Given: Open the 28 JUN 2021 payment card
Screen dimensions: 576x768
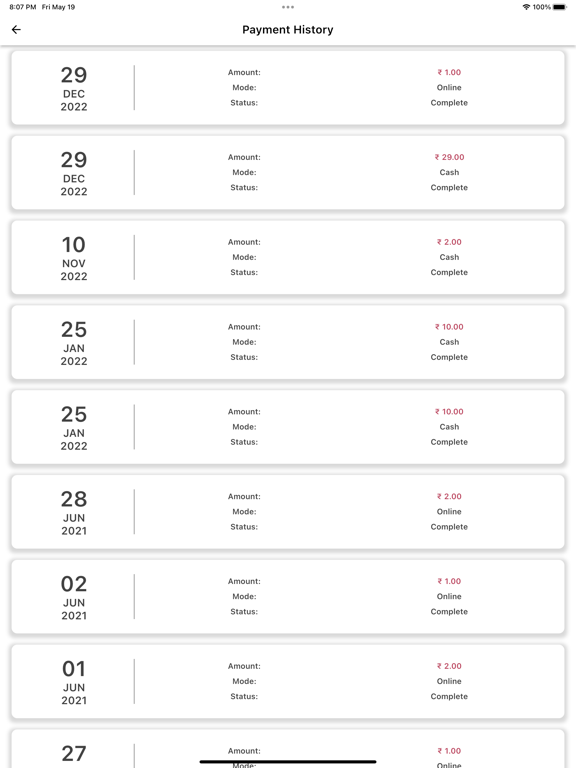Looking at the screenshot, I should (x=288, y=512).
